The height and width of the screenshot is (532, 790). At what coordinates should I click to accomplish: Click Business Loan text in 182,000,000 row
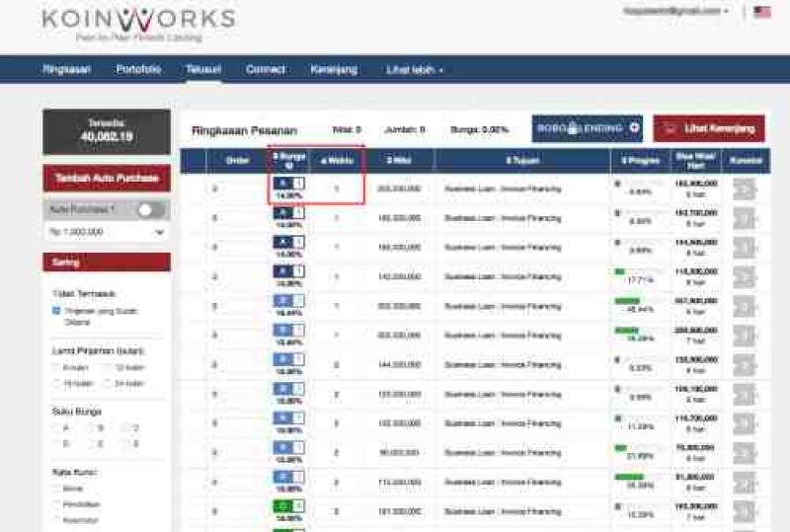(x=503, y=219)
